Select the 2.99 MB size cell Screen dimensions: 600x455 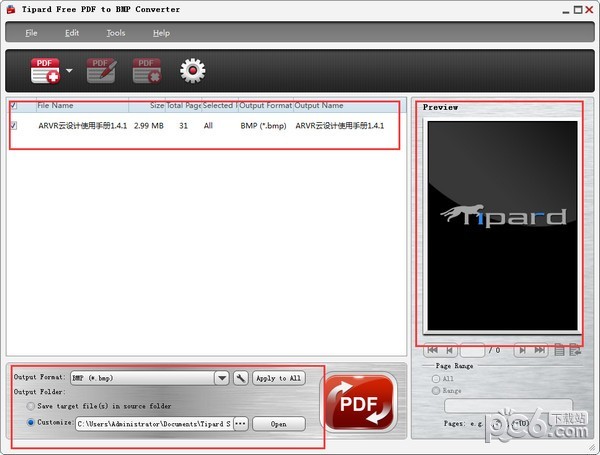[x=148, y=126]
